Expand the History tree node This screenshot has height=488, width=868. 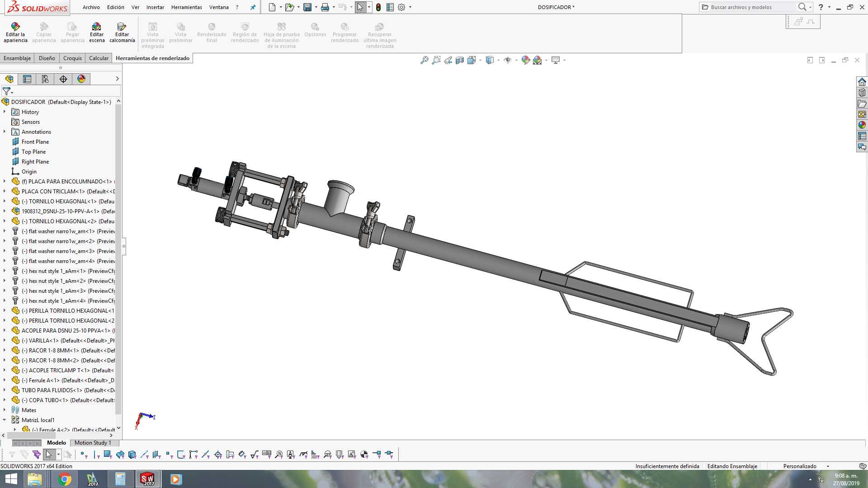pos(5,112)
